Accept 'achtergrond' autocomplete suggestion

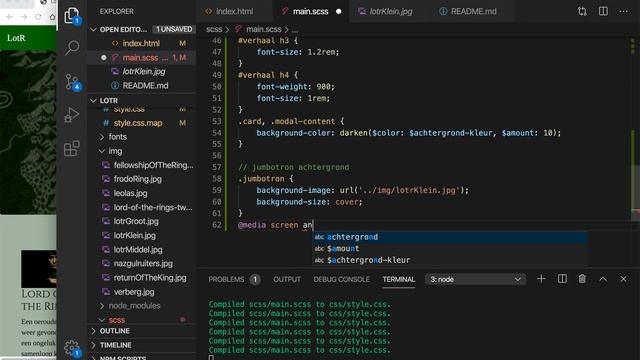449,237
